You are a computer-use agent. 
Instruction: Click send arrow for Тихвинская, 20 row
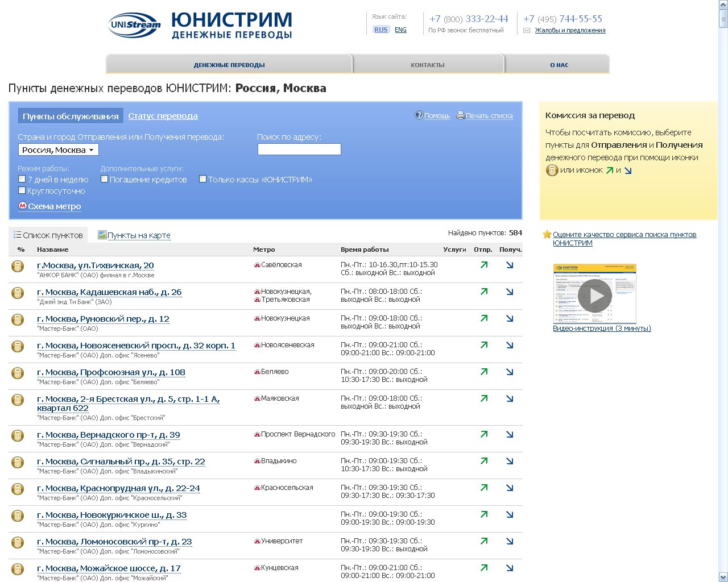point(484,265)
